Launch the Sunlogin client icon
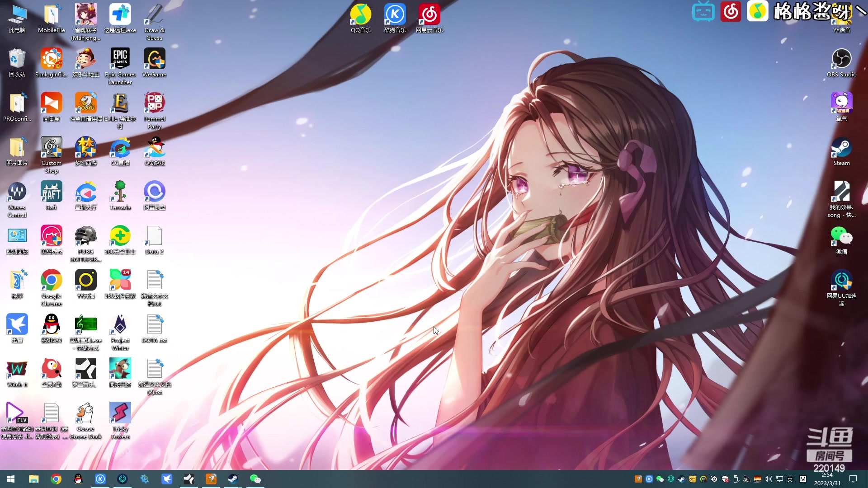Screen dimensions: 868x488 [52, 62]
